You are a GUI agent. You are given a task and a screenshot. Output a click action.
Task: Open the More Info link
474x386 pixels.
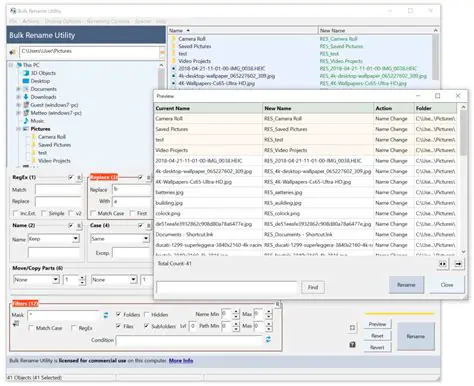pos(181,361)
